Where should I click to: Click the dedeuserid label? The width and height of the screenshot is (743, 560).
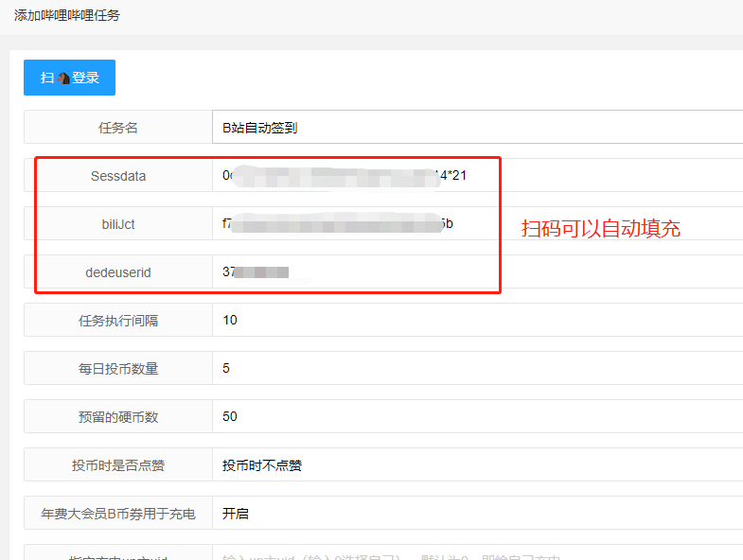(x=118, y=272)
